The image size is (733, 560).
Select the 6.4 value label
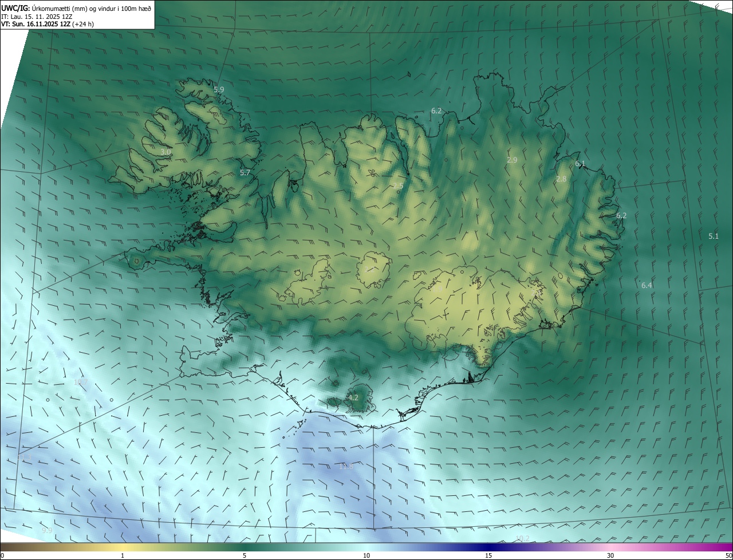[647, 285]
